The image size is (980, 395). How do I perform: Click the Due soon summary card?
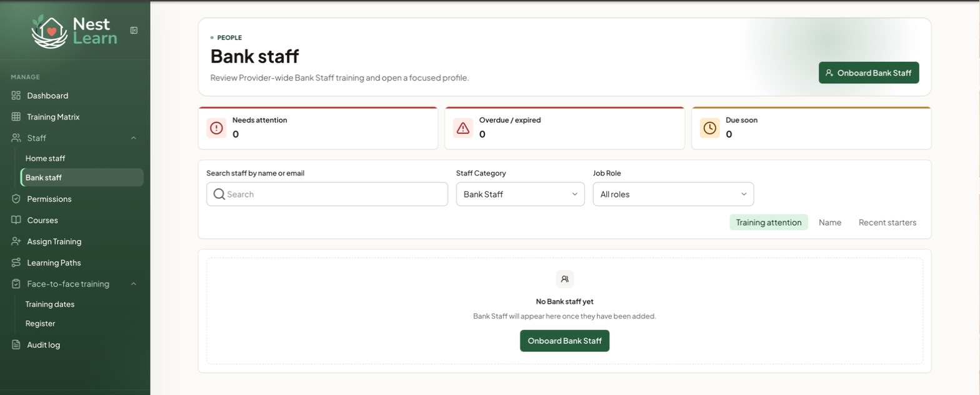[811, 128]
